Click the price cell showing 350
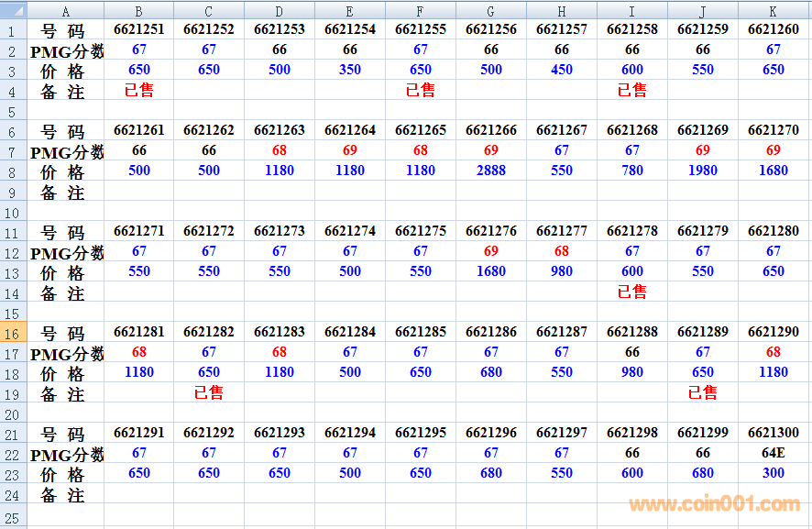Screen dimensions: 812x529 point(350,70)
